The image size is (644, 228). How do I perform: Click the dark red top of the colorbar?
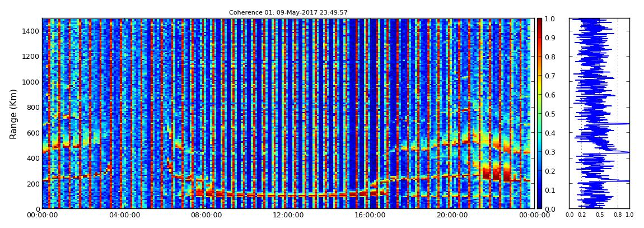pyautogui.click(x=539, y=21)
